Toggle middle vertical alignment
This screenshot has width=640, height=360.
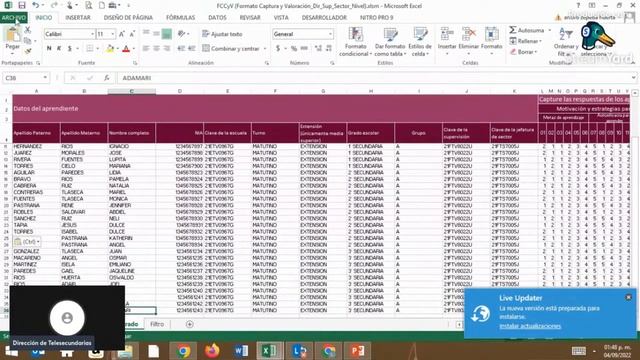coord(156,34)
